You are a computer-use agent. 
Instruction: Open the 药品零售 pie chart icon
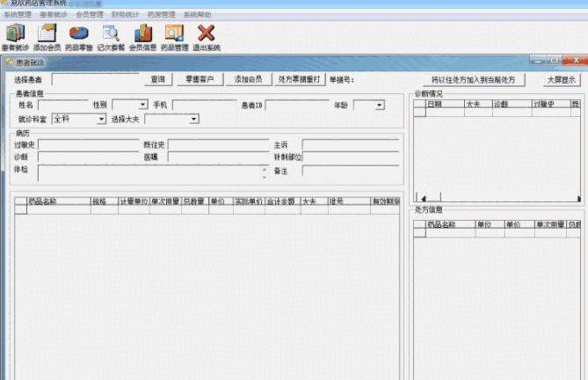click(x=79, y=37)
